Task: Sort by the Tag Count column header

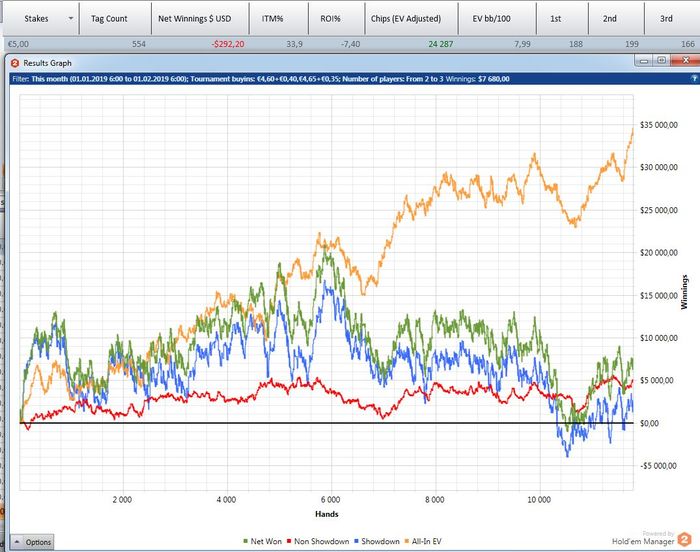Action: (115, 18)
